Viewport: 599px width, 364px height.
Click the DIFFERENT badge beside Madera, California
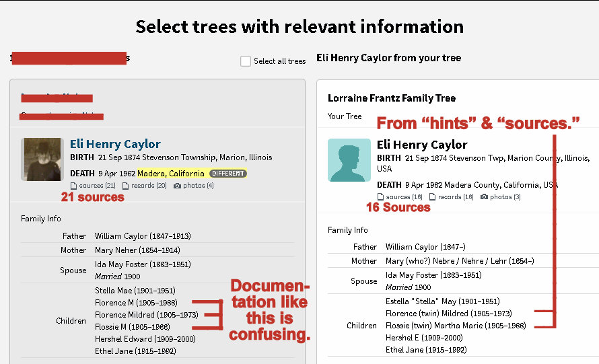[227, 174]
